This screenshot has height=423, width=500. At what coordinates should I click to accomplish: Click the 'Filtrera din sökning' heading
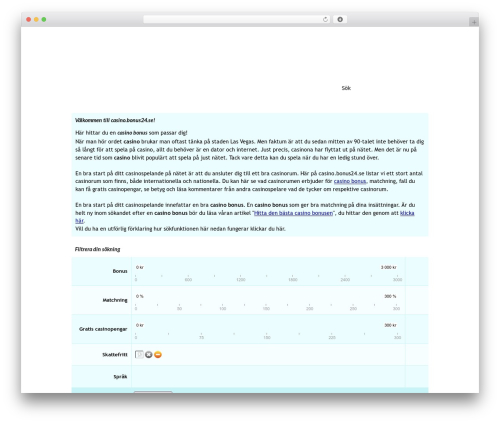pos(97,249)
